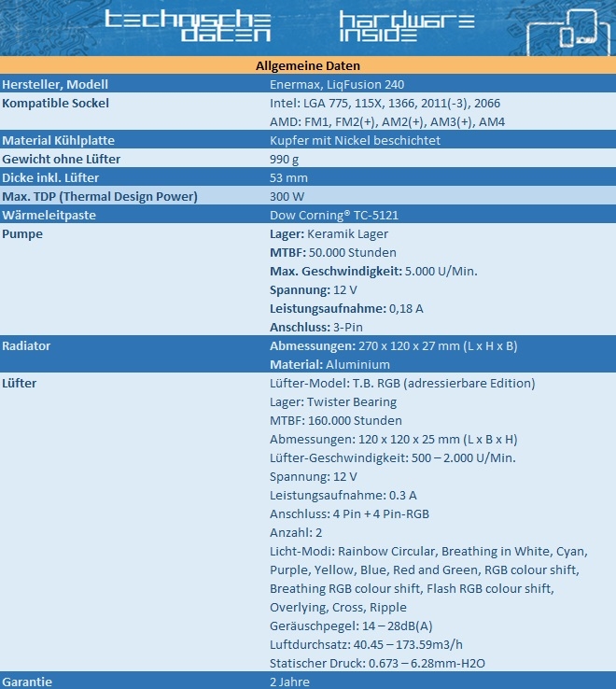Select 'Overlying, Cross, Ripple' line
Screen dimensions: 616x689
338,607
